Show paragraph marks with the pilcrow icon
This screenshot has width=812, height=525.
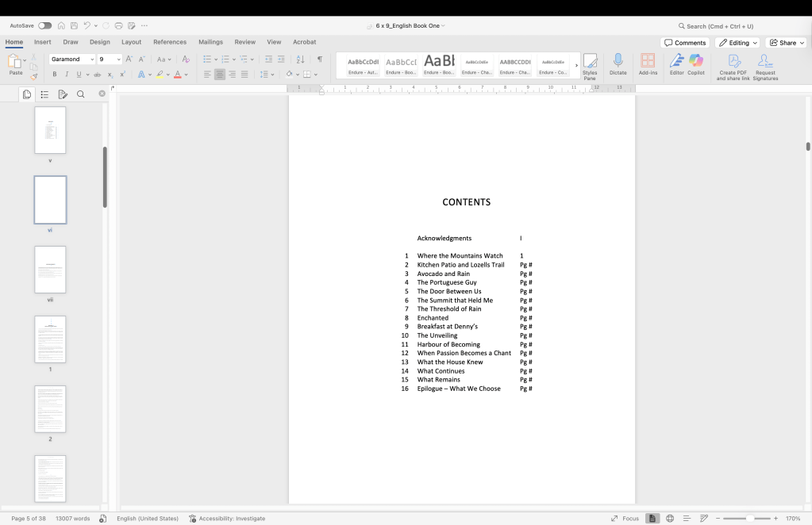click(x=320, y=59)
